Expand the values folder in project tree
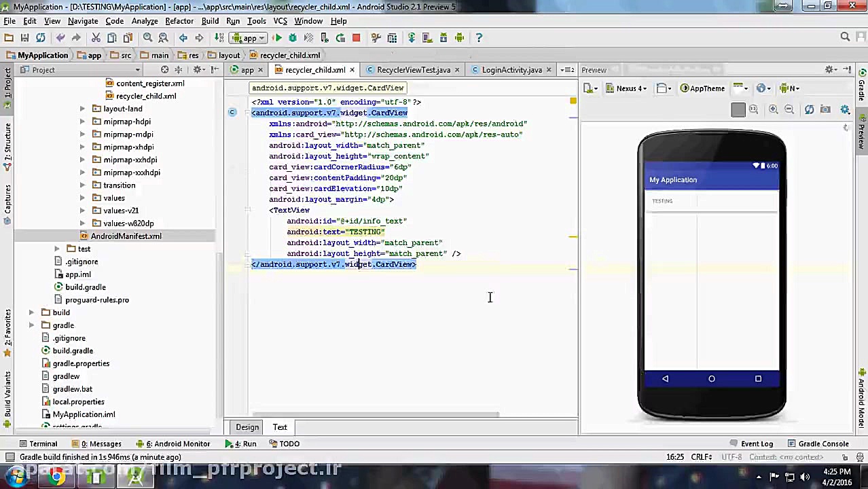This screenshot has width=868, height=489. [82, 198]
